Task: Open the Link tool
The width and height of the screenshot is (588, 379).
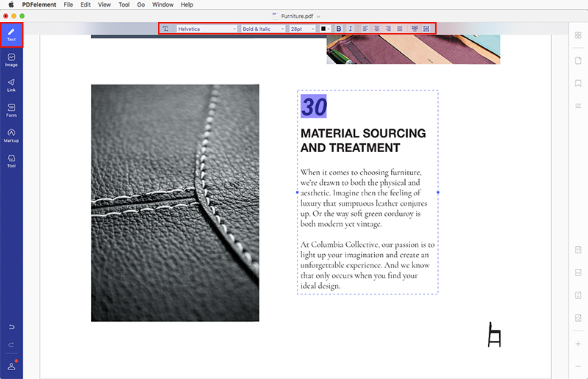Action: [11, 84]
